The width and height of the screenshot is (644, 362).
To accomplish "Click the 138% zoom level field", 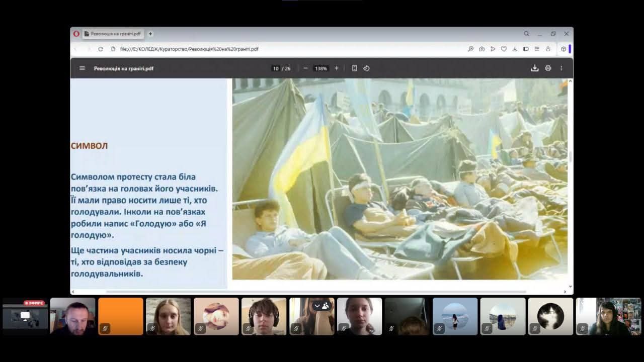I will tap(321, 68).
